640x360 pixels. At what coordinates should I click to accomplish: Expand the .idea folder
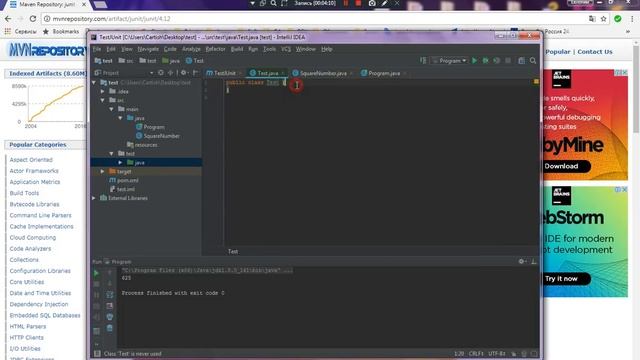tap(103, 91)
